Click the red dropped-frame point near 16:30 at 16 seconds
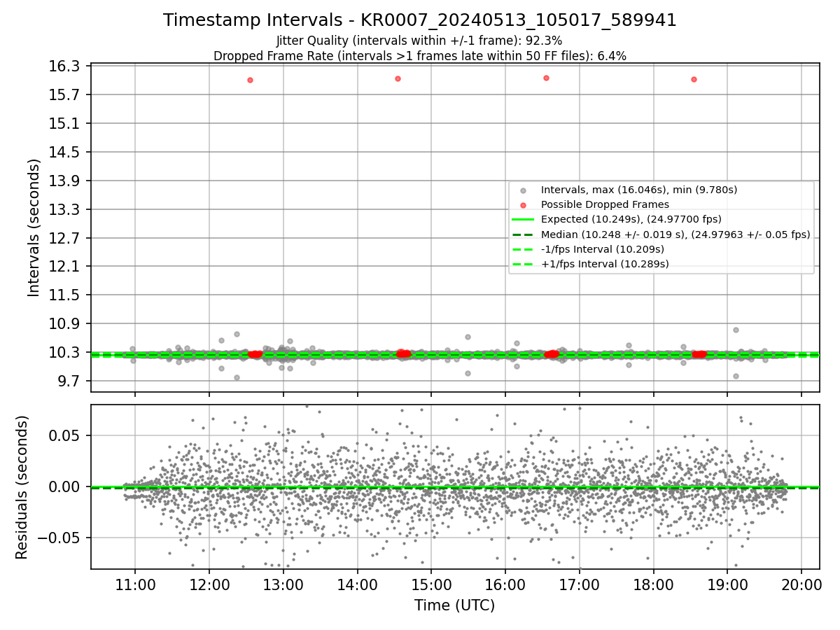 coord(546,78)
